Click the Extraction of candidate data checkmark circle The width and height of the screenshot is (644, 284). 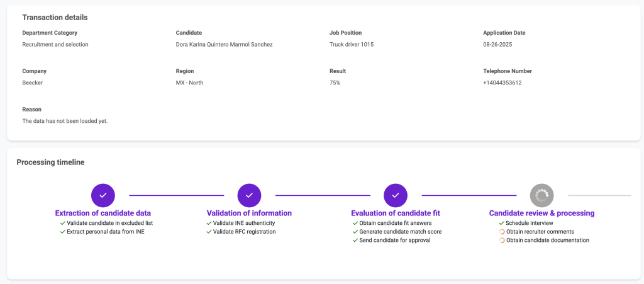click(x=103, y=195)
